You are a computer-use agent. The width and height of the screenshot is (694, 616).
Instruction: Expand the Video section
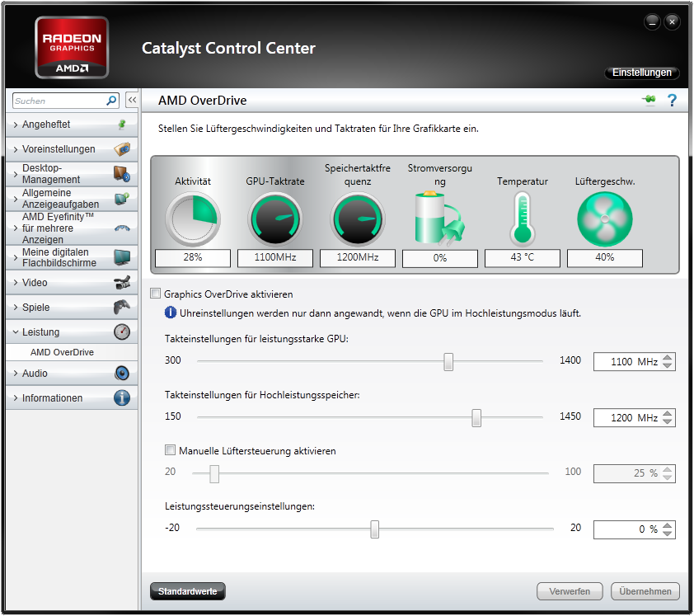16,282
